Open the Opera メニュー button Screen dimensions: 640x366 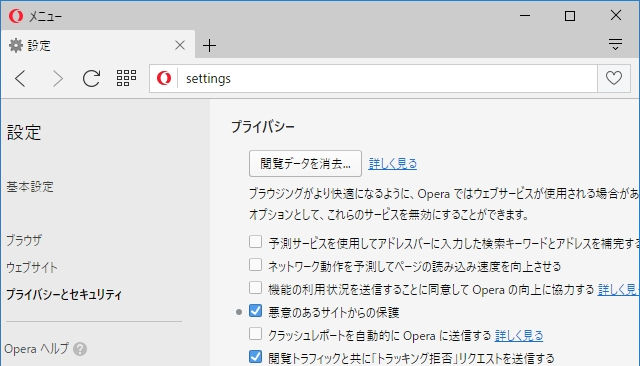coord(36,16)
